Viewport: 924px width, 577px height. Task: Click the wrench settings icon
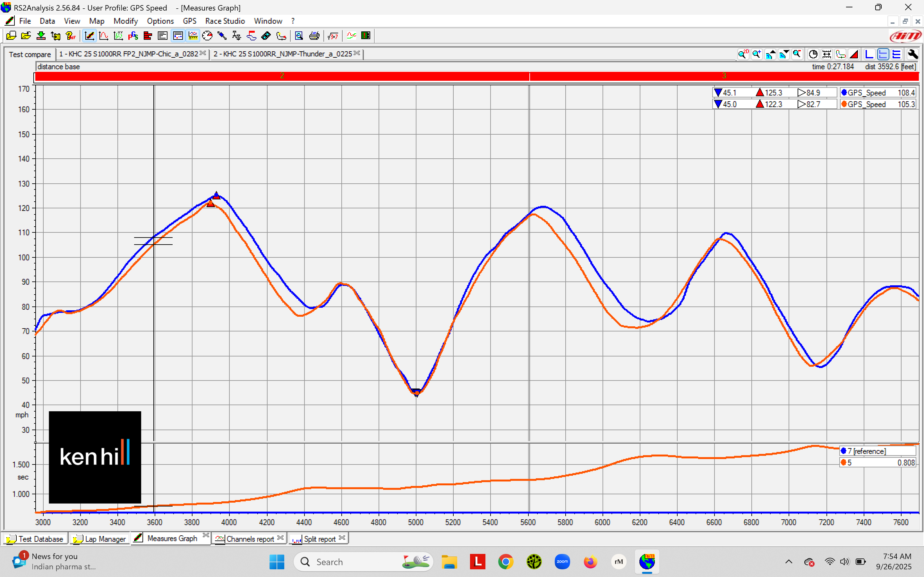[x=912, y=54]
